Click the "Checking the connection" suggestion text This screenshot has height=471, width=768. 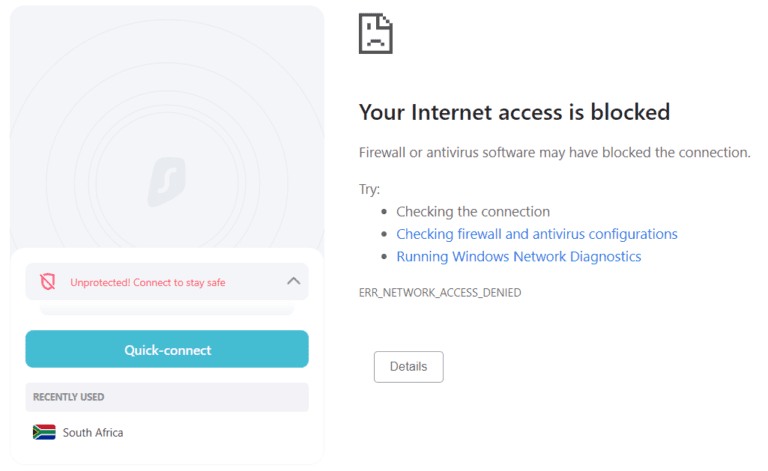[473, 212]
